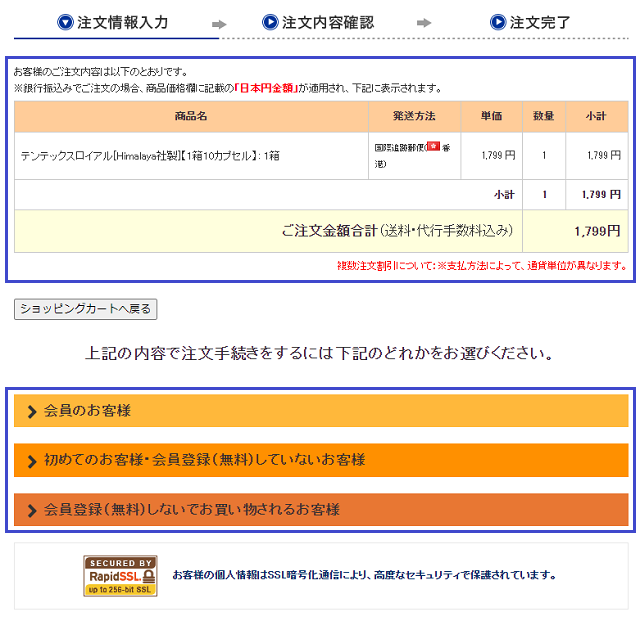Click the 数量 column header
Screen dimensions: 640x621
(544, 116)
